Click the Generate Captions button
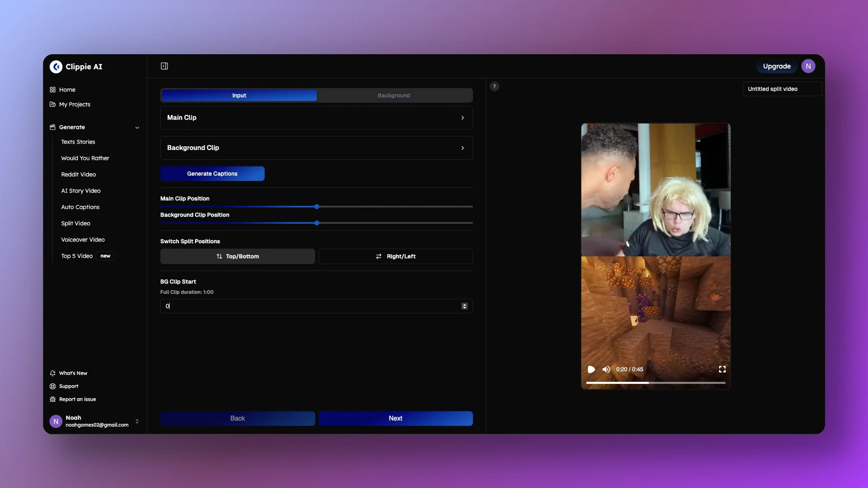This screenshot has width=868, height=488. tap(212, 174)
